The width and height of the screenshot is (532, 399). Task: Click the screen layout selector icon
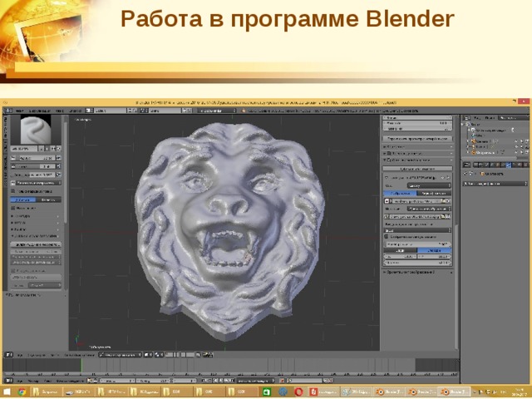point(89,111)
